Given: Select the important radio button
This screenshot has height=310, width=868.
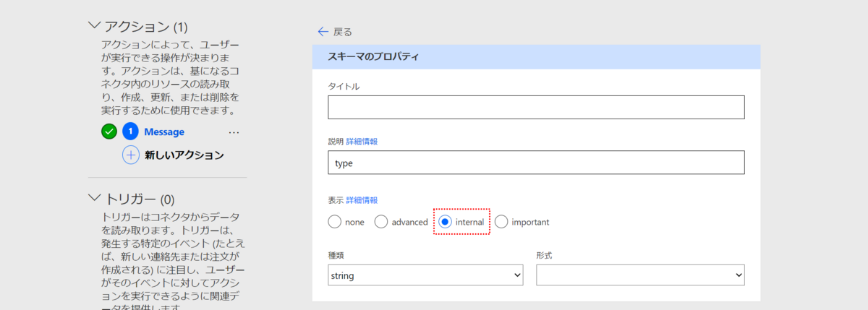Looking at the screenshot, I should click(x=501, y=222).
